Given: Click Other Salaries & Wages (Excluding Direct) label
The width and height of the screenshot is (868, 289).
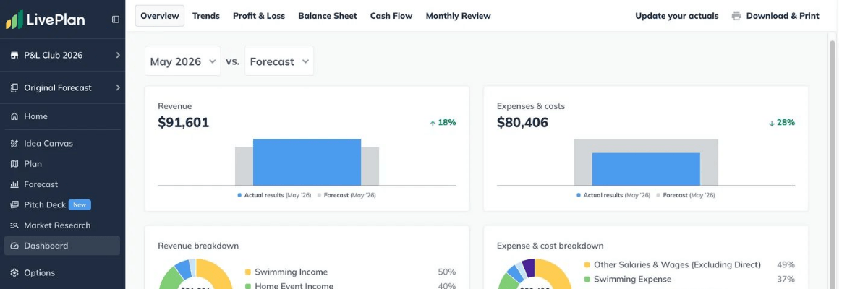Looking at the screenshot, I should [x=677, y=265].
